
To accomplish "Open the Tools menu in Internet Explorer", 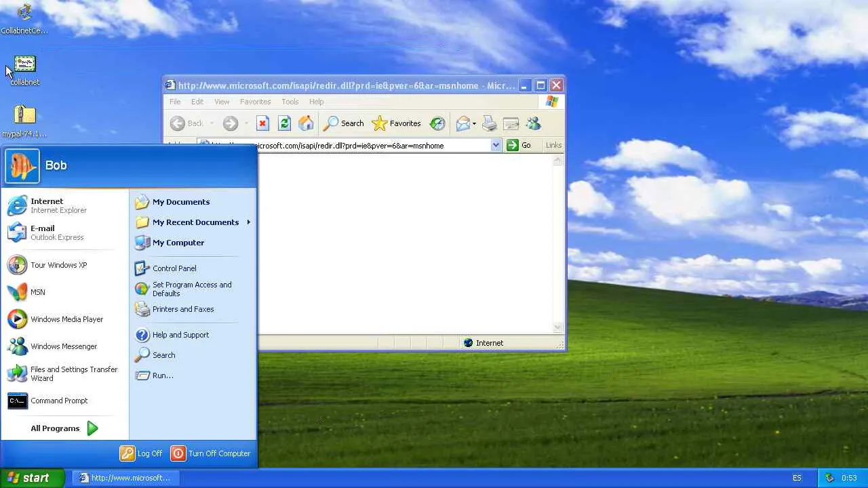I will point(290,102).
